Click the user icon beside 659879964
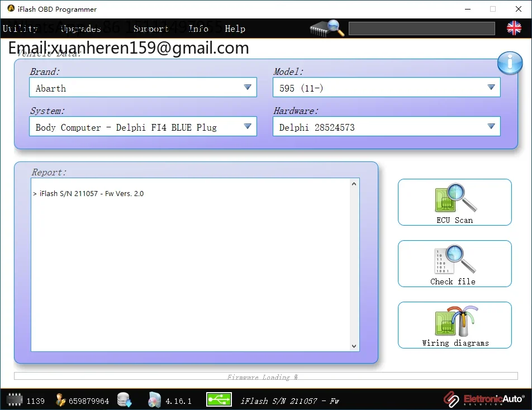This screenshot has width=532, height=410. point(60,400)
